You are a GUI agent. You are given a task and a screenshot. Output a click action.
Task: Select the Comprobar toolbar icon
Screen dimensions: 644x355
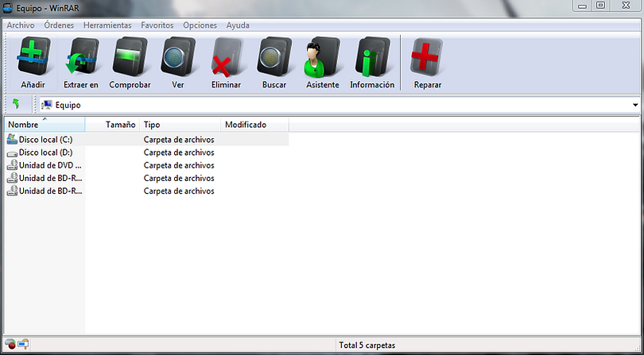tap(130, 56)
